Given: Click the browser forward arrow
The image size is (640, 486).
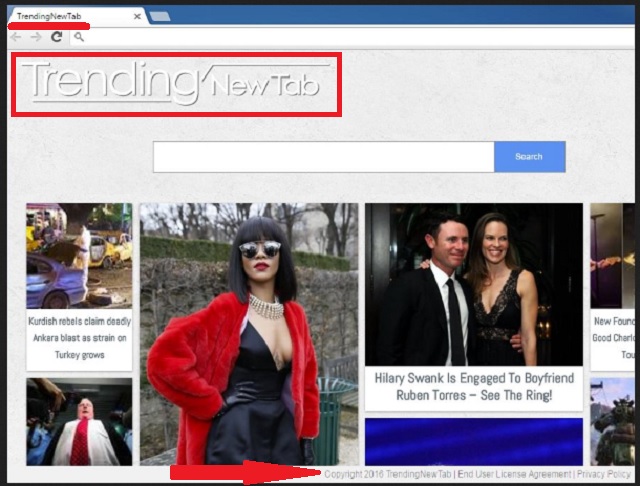Looking at the screenshot, I should [36, 37].
